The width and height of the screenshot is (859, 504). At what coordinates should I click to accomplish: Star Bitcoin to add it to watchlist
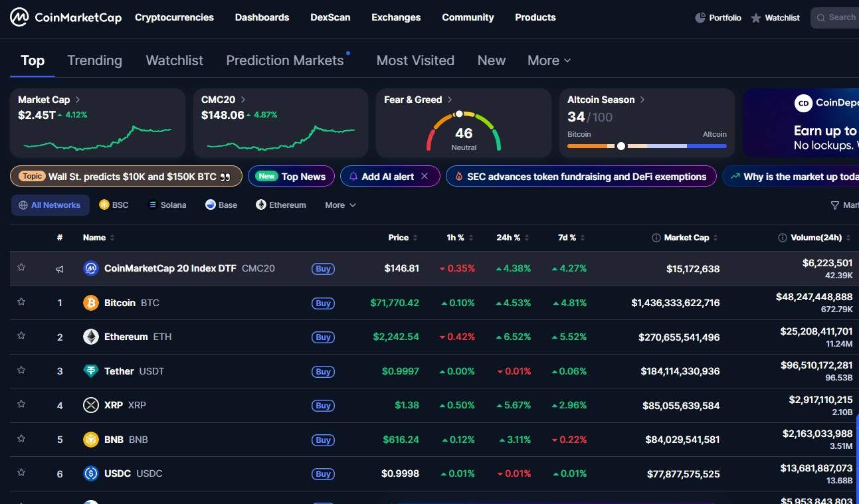(x=21, y=302)
